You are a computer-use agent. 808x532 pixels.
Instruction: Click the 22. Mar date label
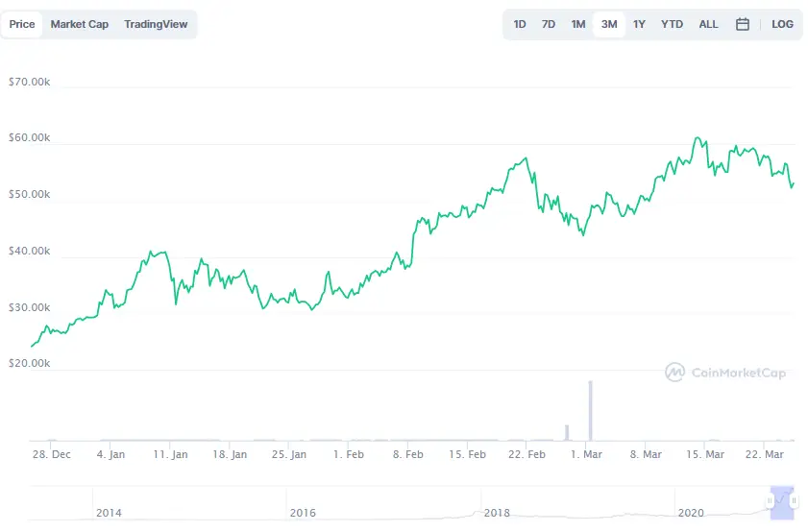click(x=764, y=454)
